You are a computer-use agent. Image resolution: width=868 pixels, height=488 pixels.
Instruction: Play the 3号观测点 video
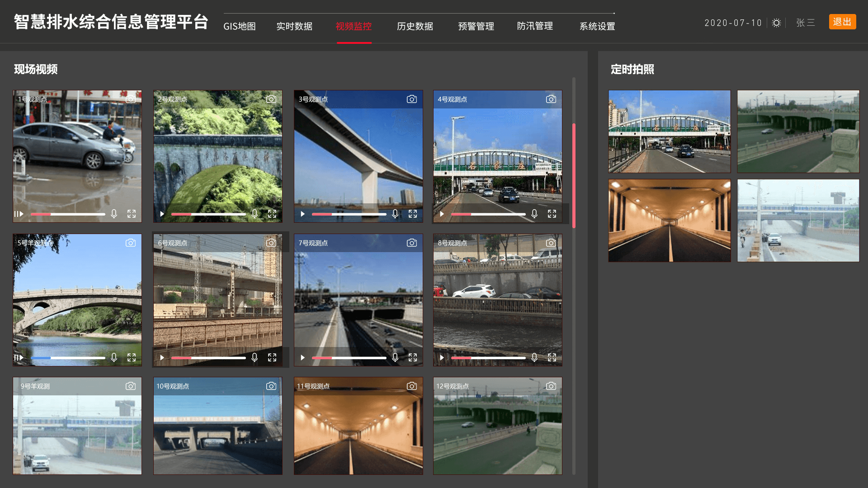302,214
